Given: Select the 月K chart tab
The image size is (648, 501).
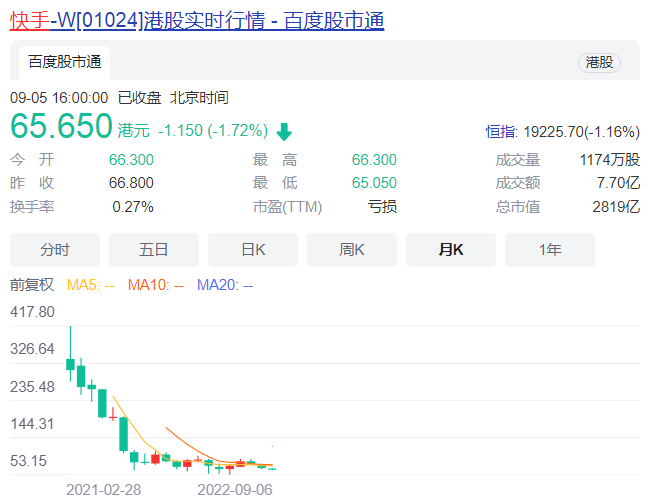Looking at the screenshot, I should 451,250.
